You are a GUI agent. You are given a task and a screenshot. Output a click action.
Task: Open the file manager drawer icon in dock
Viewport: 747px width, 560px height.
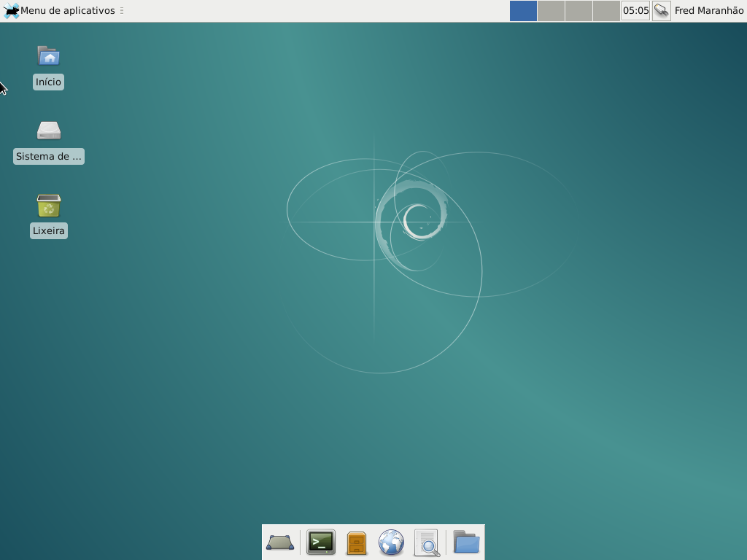click(356, 542)
